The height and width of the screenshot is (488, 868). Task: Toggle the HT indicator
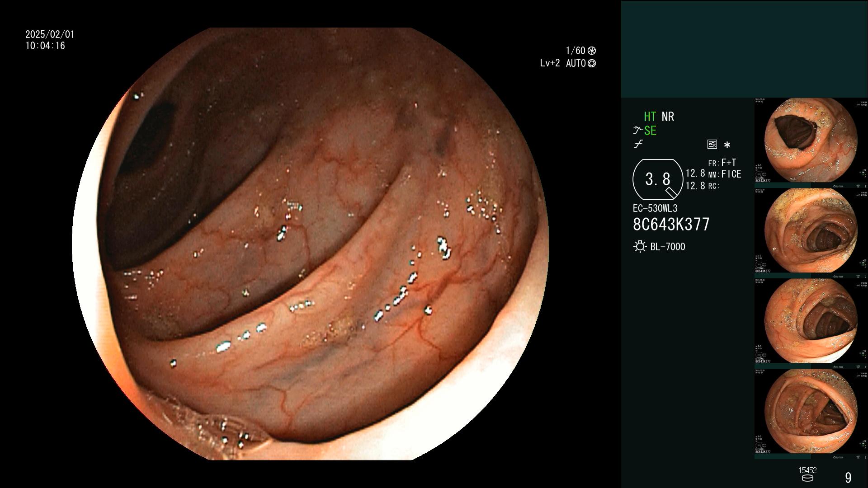pos(650,117)
